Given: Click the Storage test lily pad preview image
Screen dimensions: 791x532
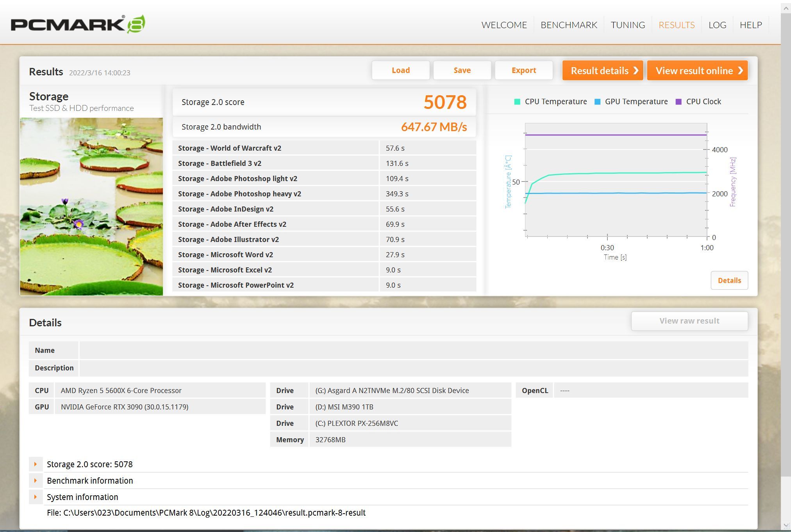Looking at the screenshot, I should pyautogui.click(x=91, y=206).
